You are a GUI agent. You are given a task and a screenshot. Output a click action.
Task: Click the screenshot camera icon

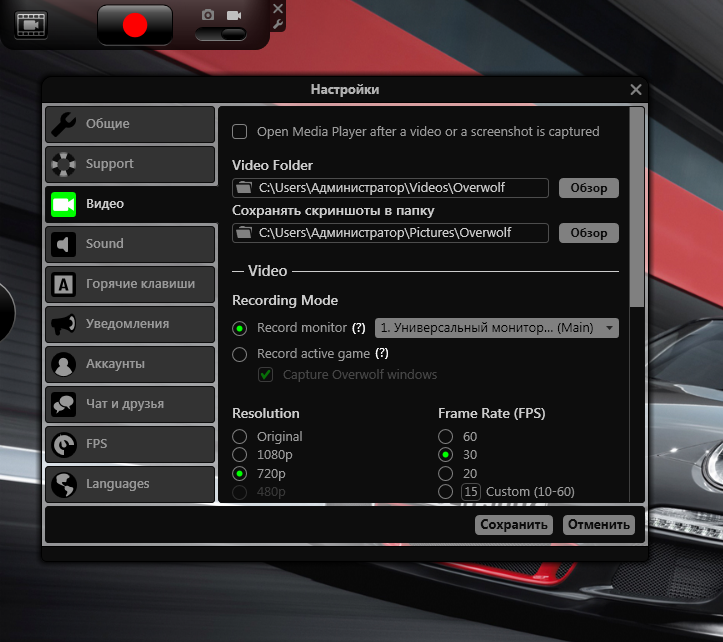point(208,15)
